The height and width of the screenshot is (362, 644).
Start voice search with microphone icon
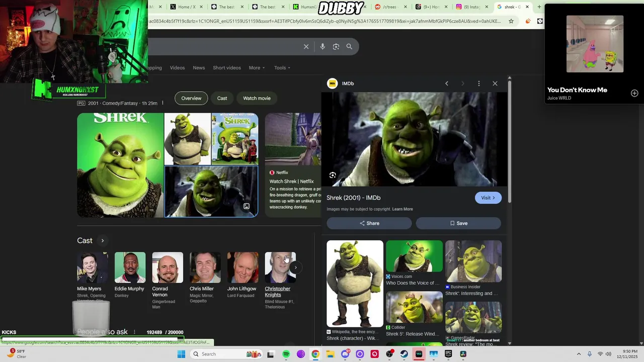pos(323,47)
